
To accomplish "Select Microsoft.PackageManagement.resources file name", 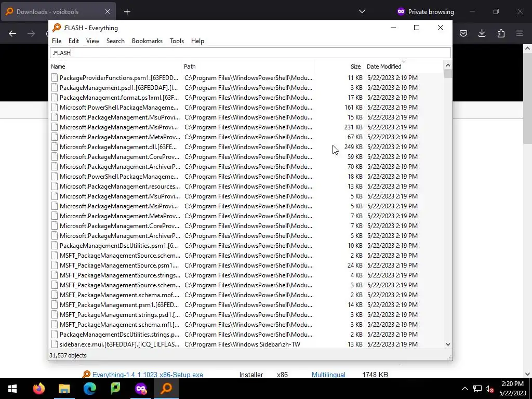I will pyautogui.click(x=120, y=187).
